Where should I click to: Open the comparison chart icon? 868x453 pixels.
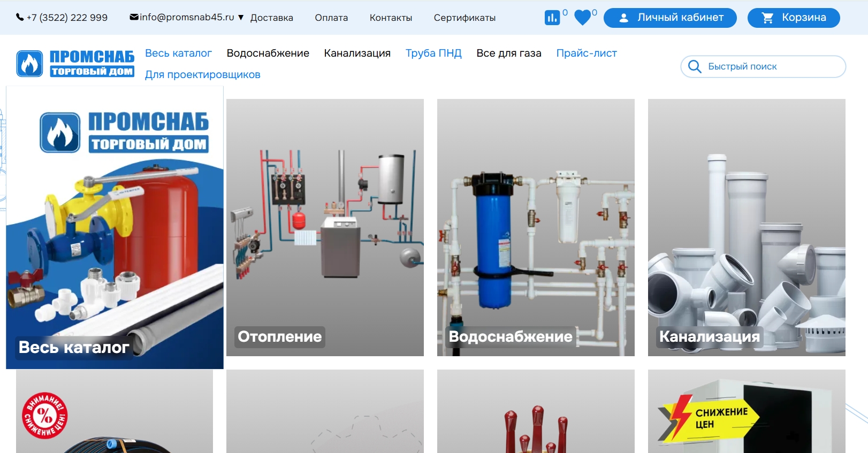[552, 18]
